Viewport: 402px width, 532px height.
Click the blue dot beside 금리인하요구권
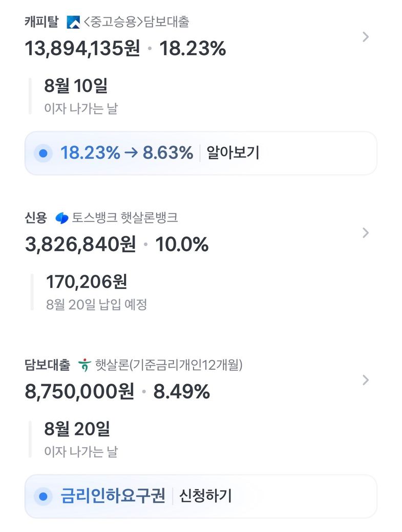point(43,496)
